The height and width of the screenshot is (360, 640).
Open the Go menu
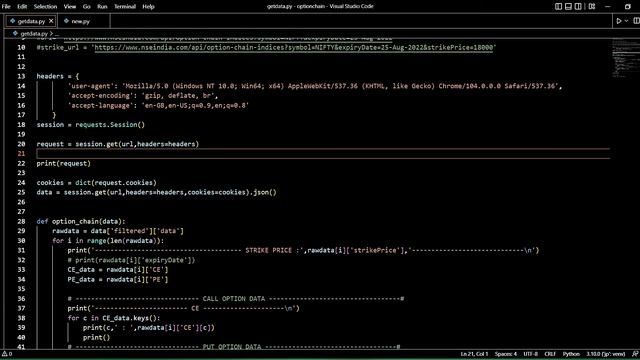(x=87, y=7)
